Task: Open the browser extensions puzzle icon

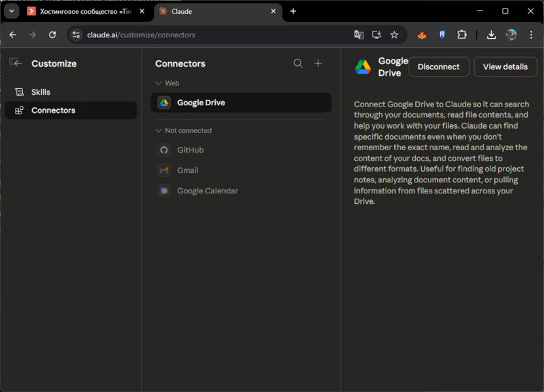Action: [462, 35]
